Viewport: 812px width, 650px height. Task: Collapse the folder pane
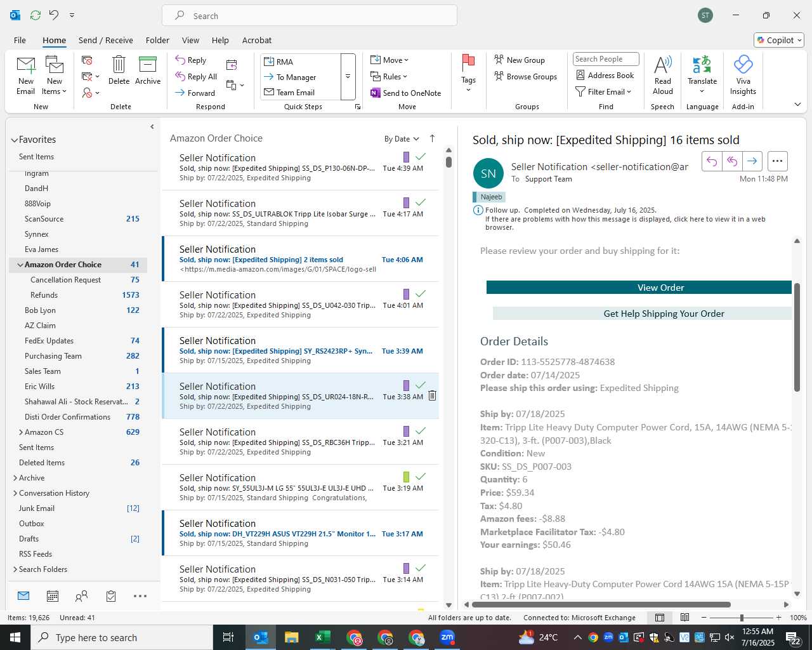coord(152,127)
